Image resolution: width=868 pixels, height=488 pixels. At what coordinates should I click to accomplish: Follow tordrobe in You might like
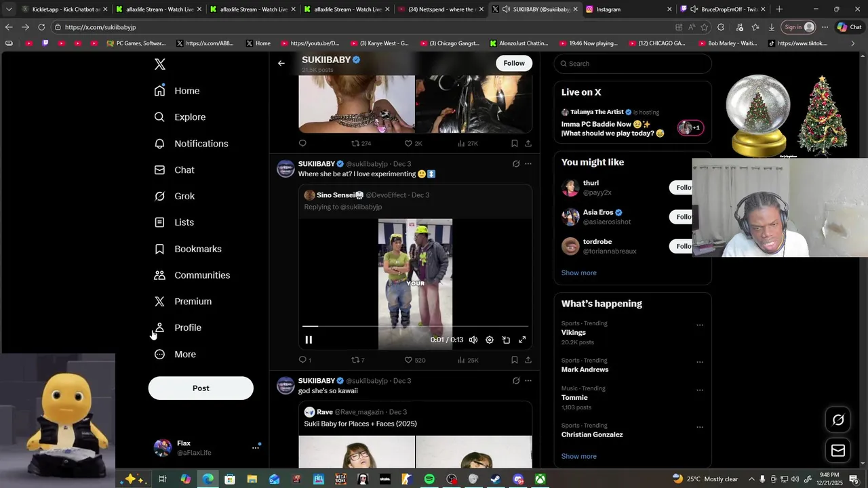click(x=682, y=246)
